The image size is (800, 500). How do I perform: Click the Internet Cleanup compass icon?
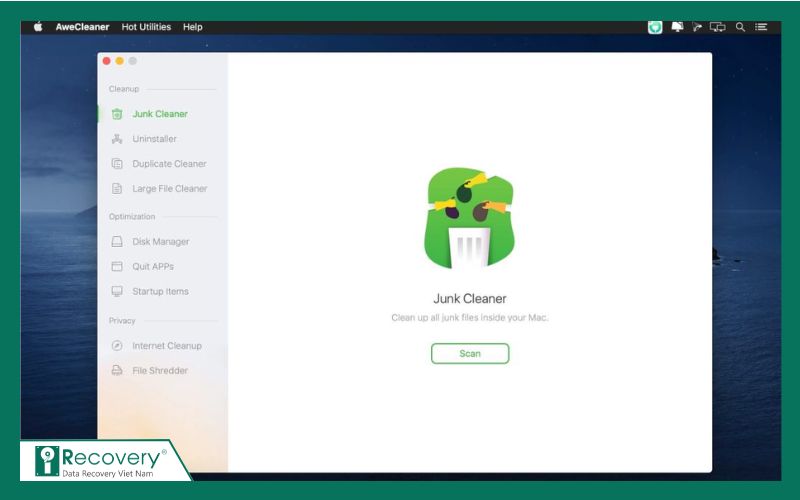[x=117, y=345]
